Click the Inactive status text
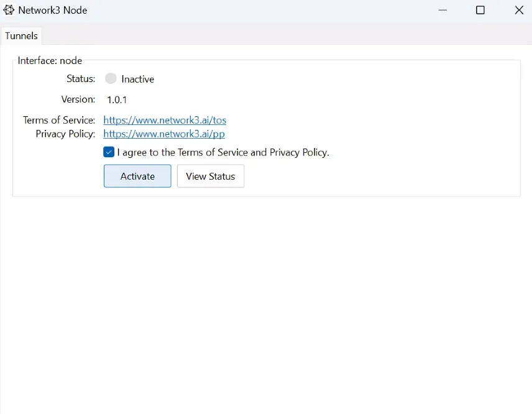 [137, 79]
